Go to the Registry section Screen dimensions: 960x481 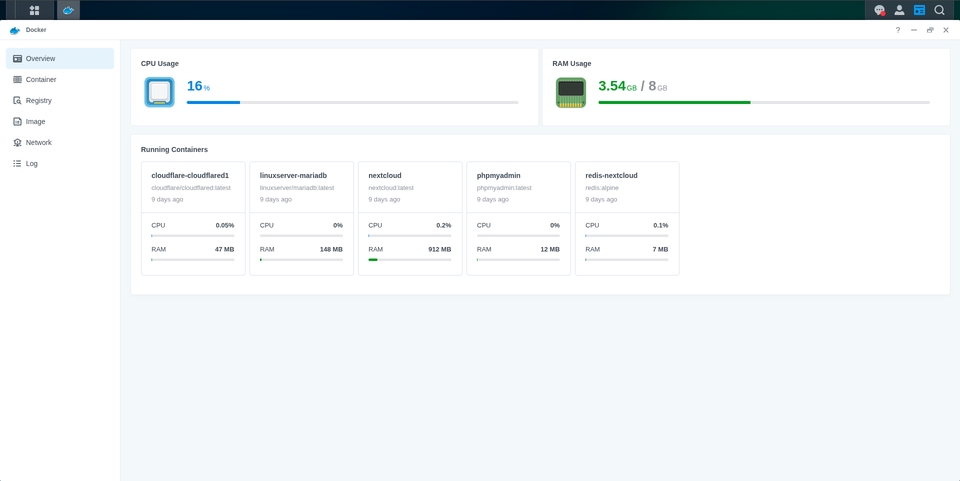point(60,100)
